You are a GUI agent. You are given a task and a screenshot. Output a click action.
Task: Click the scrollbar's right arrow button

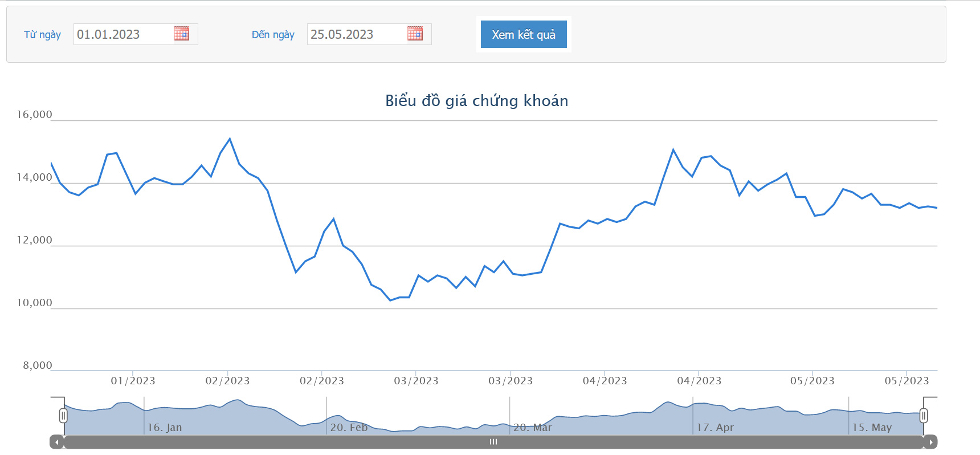[x=930, y=442]
